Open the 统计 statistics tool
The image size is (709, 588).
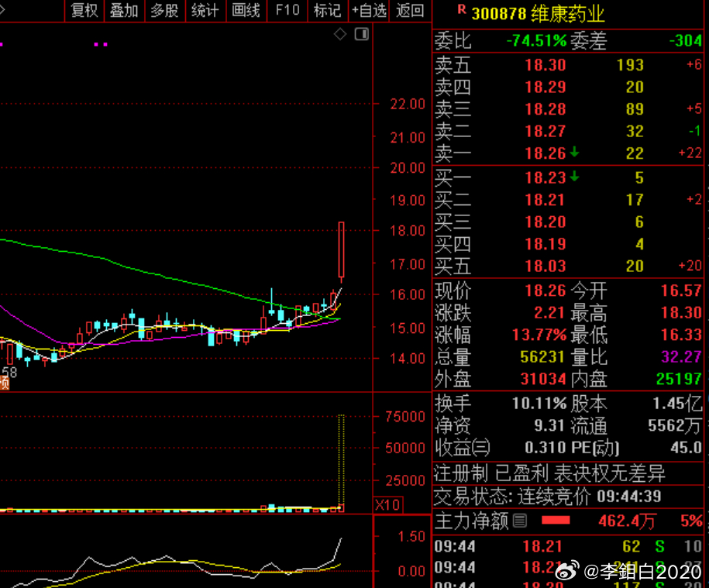point(205,10)
